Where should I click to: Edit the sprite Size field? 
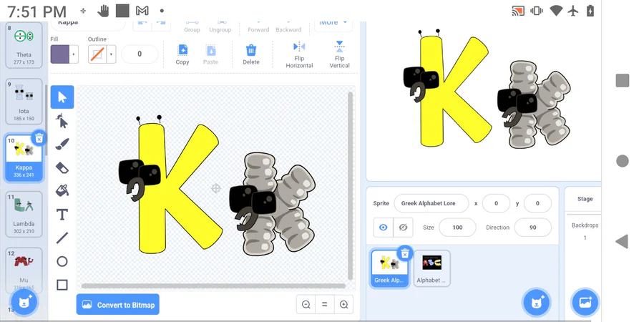tap(457, 227)
